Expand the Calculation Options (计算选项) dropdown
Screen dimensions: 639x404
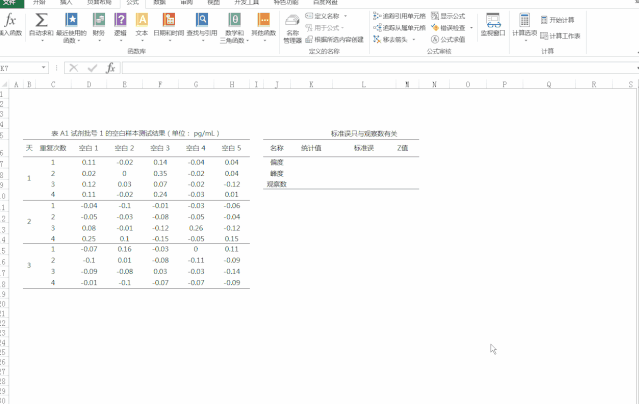coord(525,26)
